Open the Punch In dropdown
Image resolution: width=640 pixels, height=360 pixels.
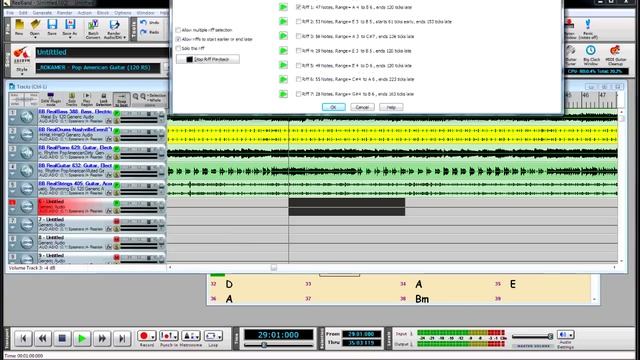point(175,337)
